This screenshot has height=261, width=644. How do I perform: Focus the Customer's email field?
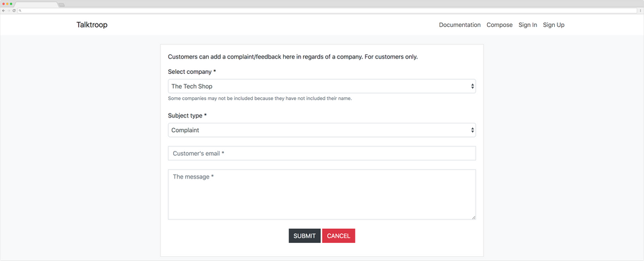[x=322, y=153]
